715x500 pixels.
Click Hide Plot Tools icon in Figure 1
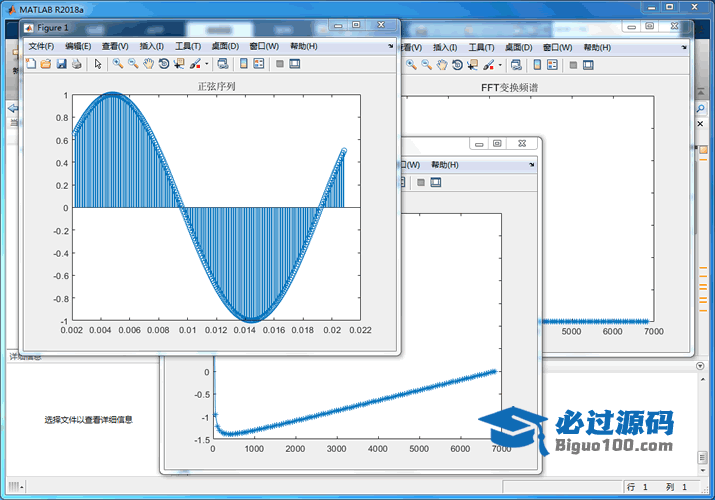[280, 64]
